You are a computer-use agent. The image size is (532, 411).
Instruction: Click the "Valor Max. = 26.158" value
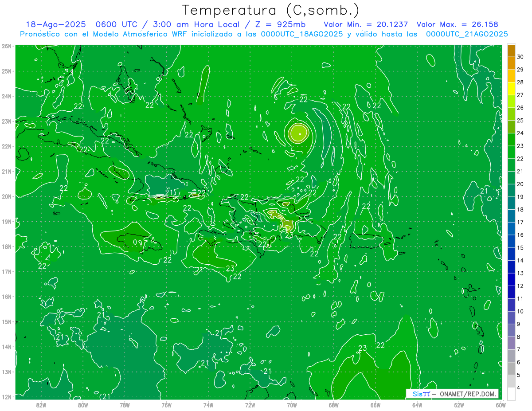pos(458,24)
